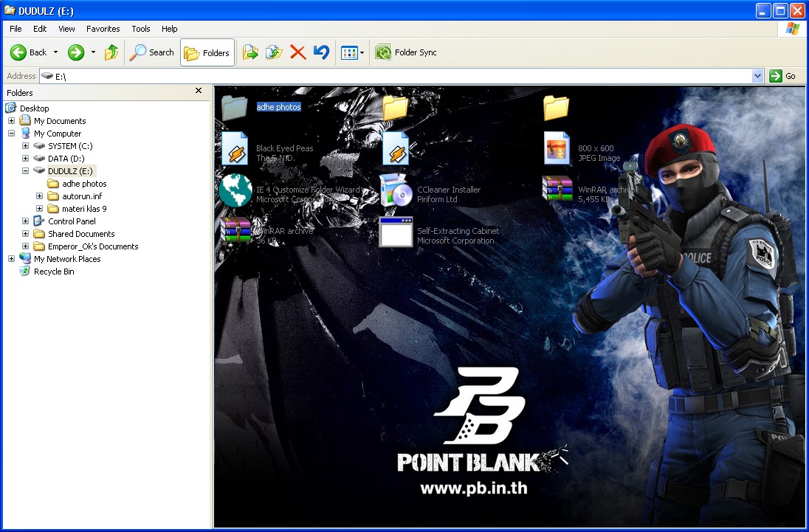Open the Address bar dropdown arrow
This screenshot has height=532, width=809.
click(x=757, y=76)
